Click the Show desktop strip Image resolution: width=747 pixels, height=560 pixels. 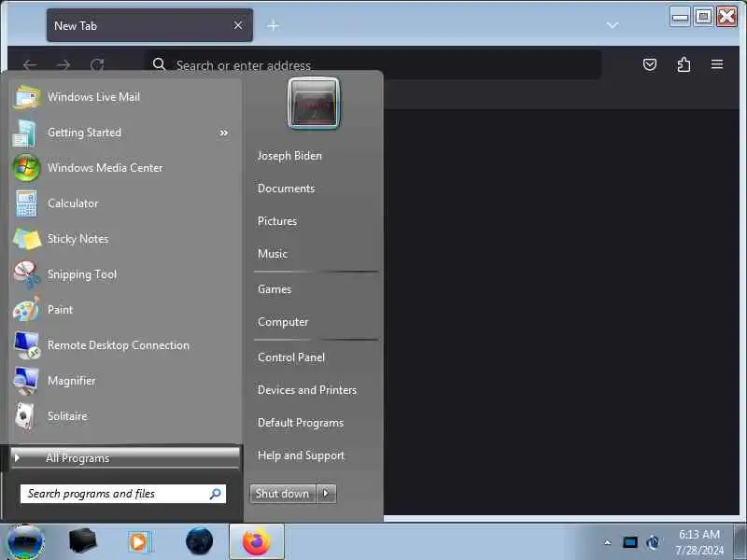[740, 542]
